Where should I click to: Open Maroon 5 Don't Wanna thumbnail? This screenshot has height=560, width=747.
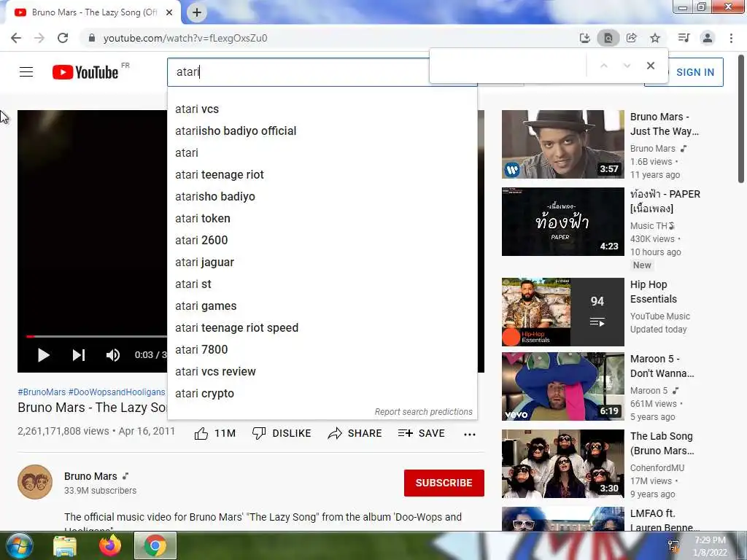[562, 386]
